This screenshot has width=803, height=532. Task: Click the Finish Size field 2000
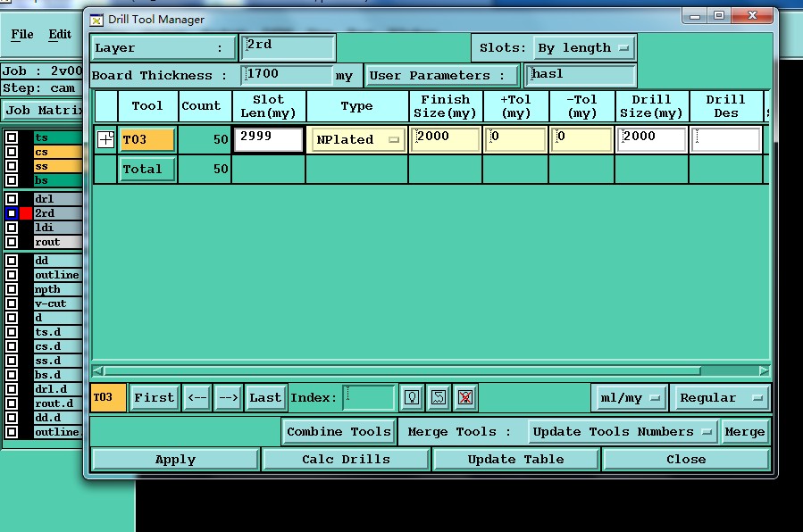(445, 139)
